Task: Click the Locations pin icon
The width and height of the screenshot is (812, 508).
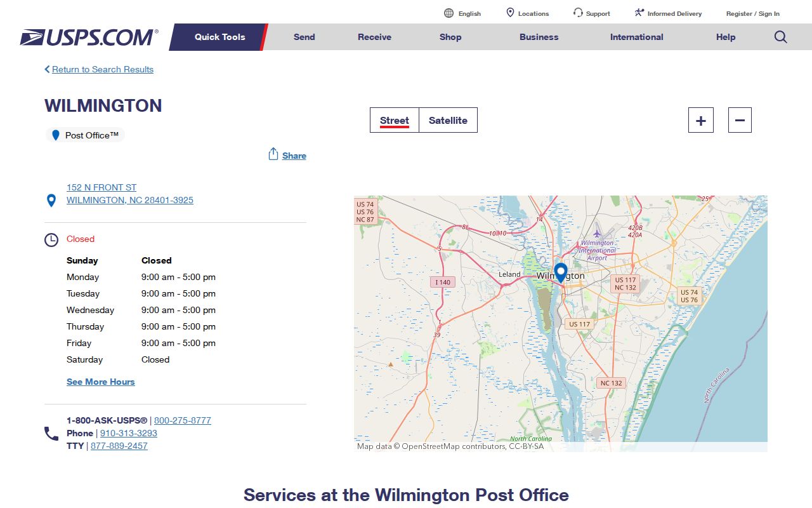Action: 510,13
